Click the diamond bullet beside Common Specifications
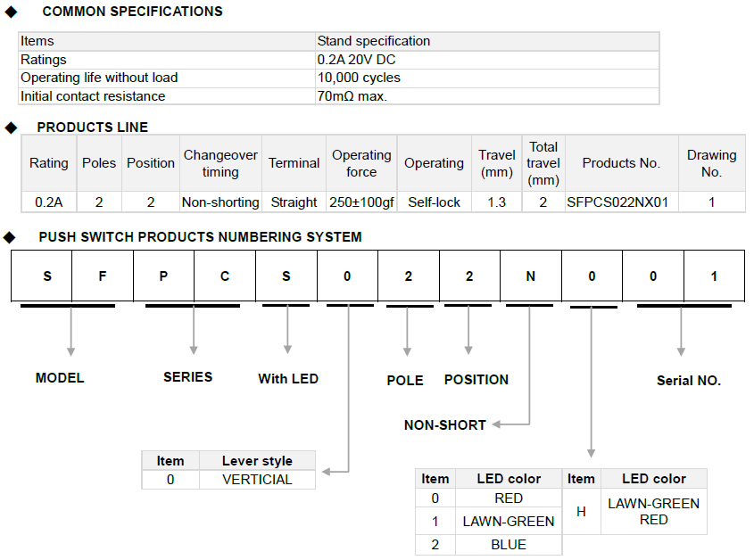 tap(11, 12)
